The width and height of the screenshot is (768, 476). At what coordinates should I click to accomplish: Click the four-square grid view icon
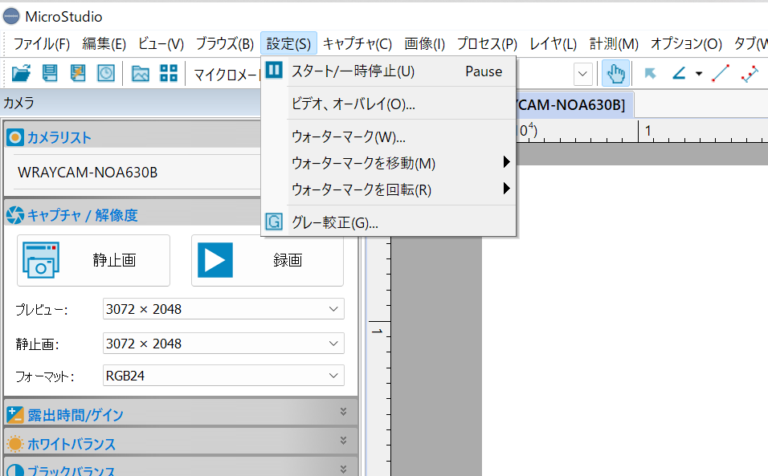[x=168, y=73]
